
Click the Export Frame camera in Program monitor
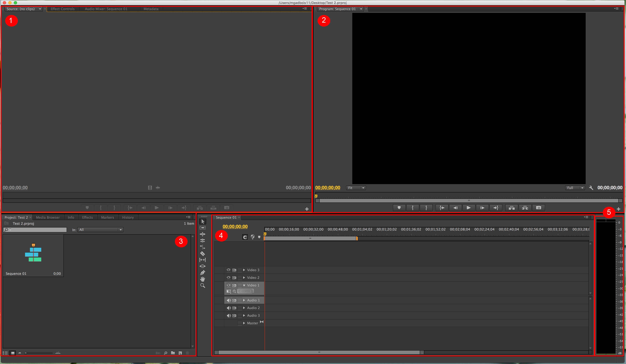coord(538,208)
